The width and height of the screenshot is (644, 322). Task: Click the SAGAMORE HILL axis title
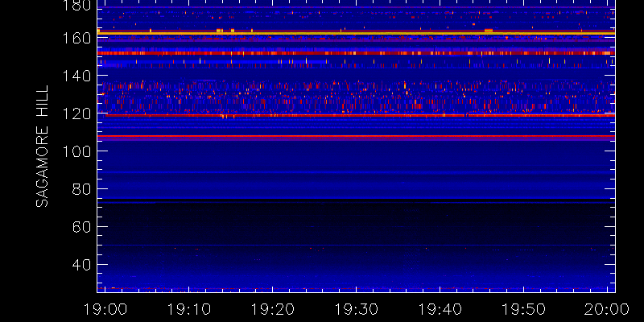43,147
